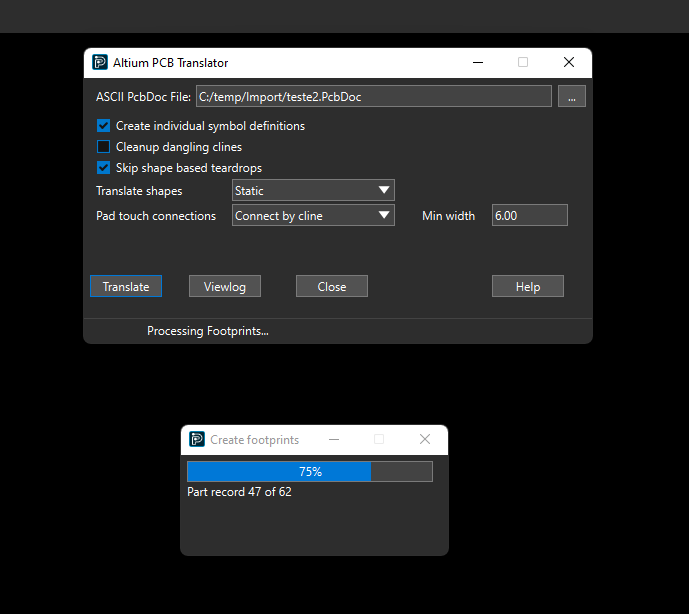The image size is (689, 614).
Task: Open the Pad touch connections dropdown
Action: [313, 215]
